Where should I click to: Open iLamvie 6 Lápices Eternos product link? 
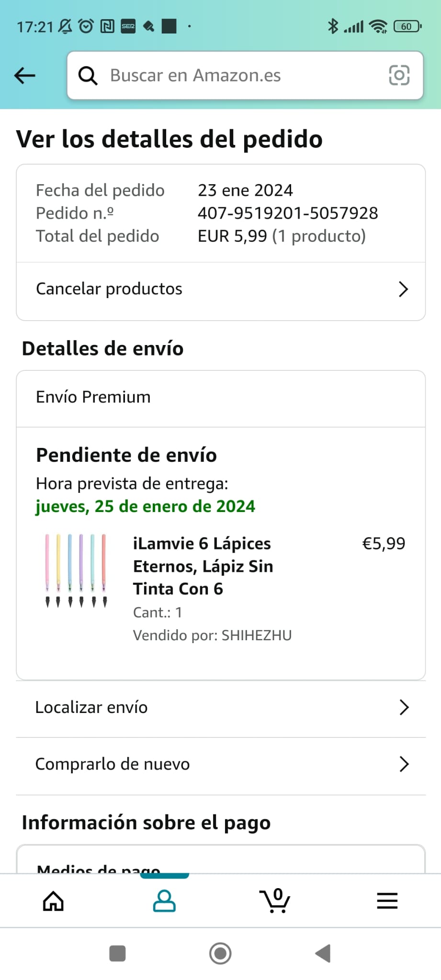coord(203,566)
